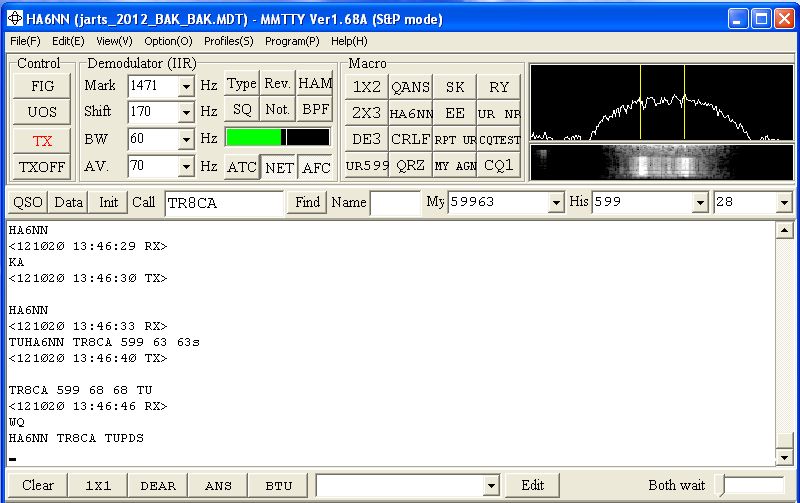Viewport: 800px width, 503px height.
Task: Run the QRZ macro
Action: click(411, 165)
